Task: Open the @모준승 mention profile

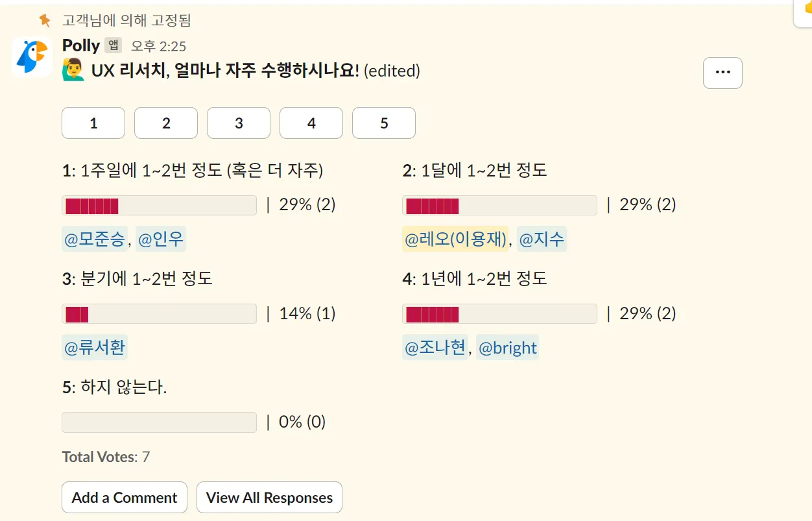Action: (95, 239)
